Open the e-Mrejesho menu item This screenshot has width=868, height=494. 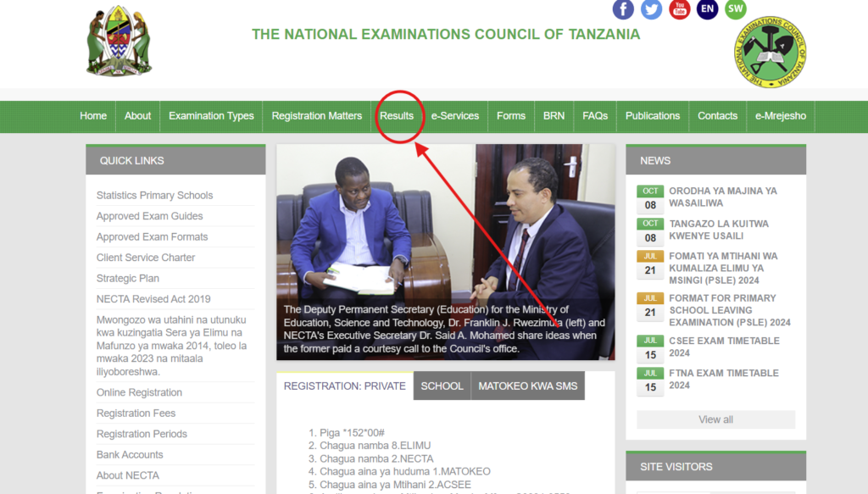[781, 116]
